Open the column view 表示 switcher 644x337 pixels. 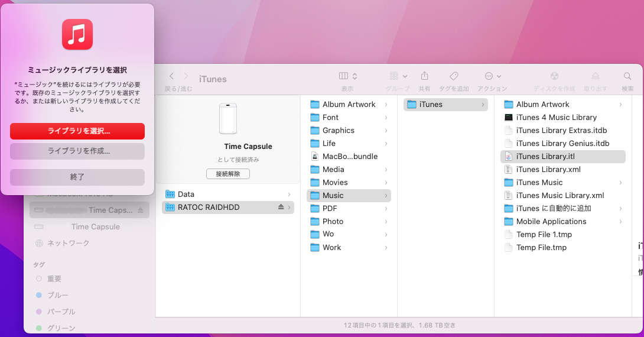click(x=348, y=76)
